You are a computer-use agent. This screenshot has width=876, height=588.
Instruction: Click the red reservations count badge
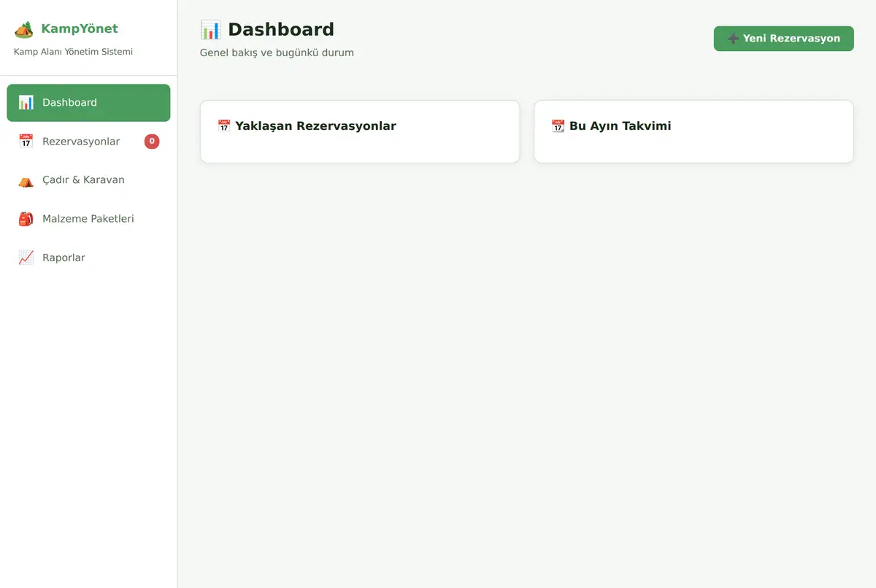(x=152, y=142)
